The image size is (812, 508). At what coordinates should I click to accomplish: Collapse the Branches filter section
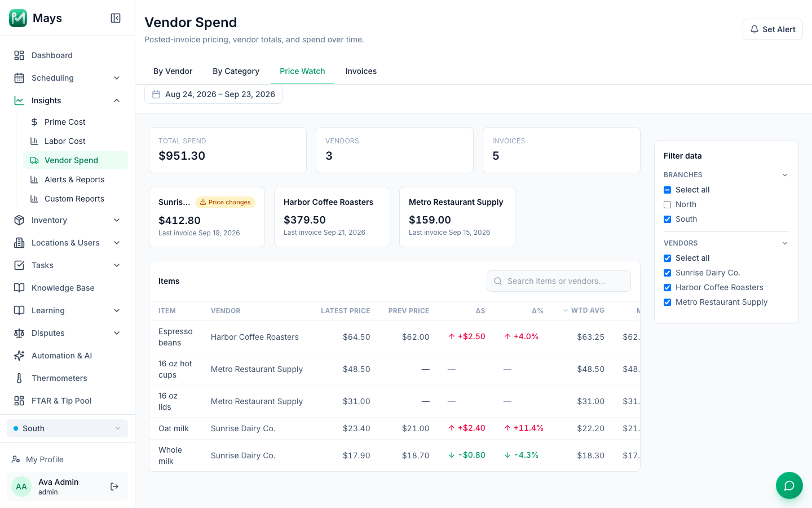point(785,175)
